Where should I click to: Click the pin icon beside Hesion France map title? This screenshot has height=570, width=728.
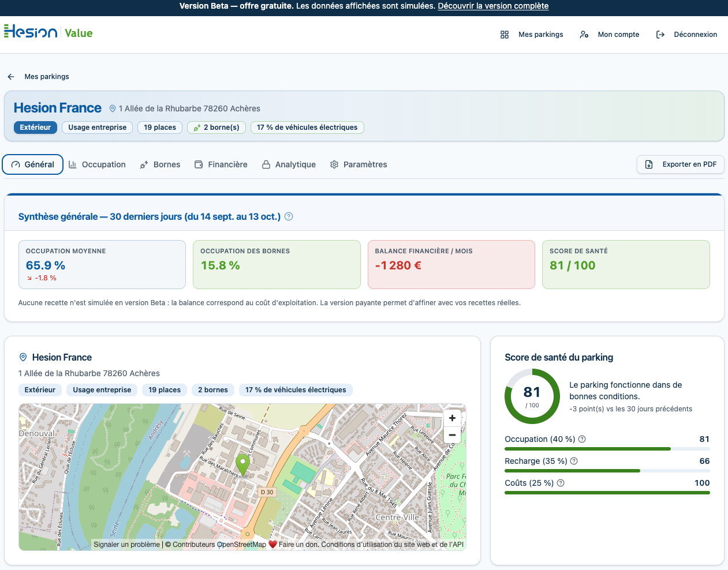tap(23, 357)
